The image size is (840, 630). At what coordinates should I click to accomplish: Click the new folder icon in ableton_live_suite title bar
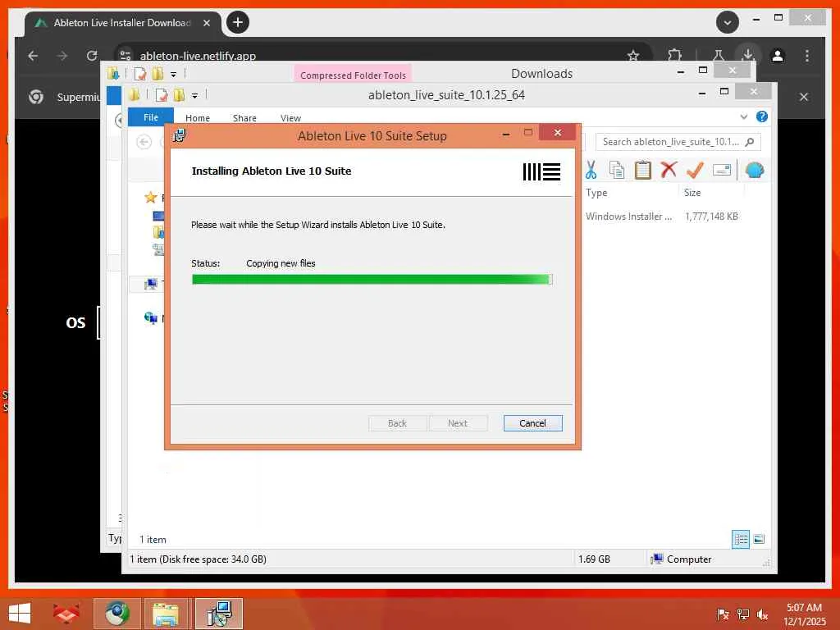[x=179, y=95]
